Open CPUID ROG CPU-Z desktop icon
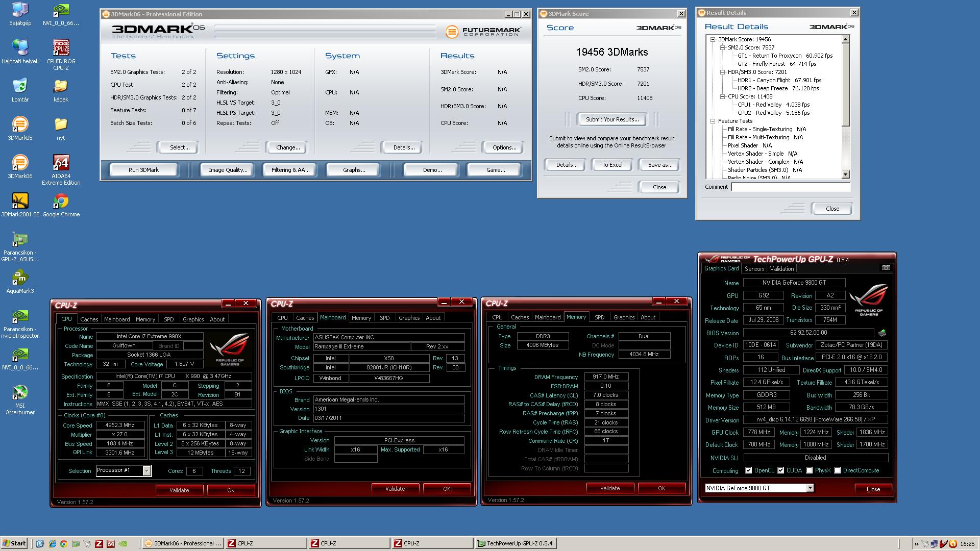The width and height of the screenshot is (980, 551). 61,48
